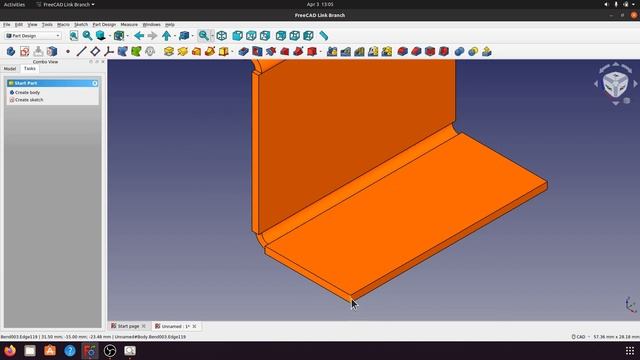
Task: Click the green Sub-Shape Binder icon
Action: pos(136,51)
